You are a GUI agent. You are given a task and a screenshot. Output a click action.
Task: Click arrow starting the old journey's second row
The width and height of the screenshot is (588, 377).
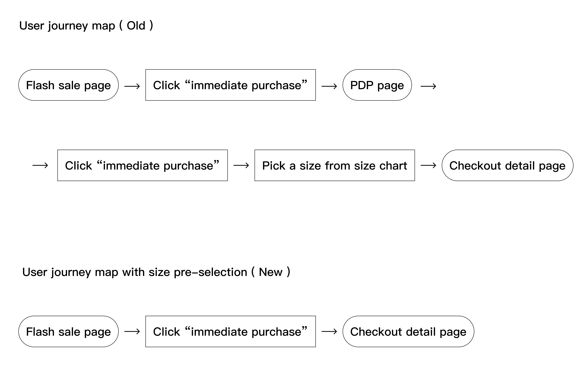pyautogui.click(x=40, y=165)
